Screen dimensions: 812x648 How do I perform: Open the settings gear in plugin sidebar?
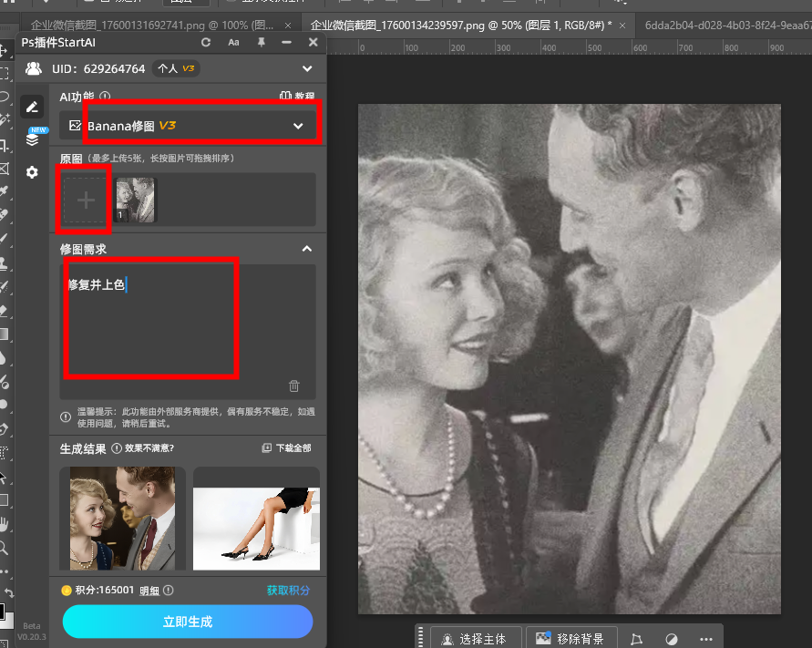point(32,171)
